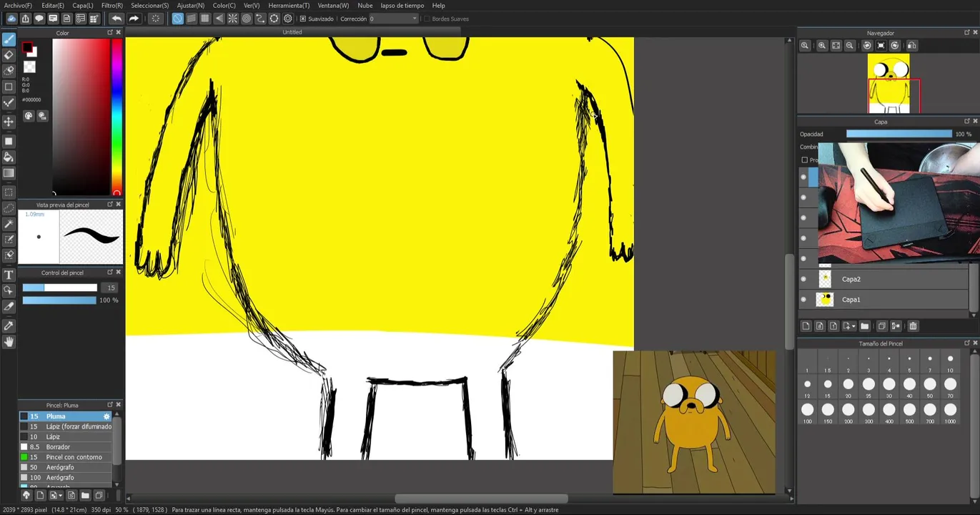Select the Eyedropper tool
This screenshot has height=515, width=980.
coord(9,325)
